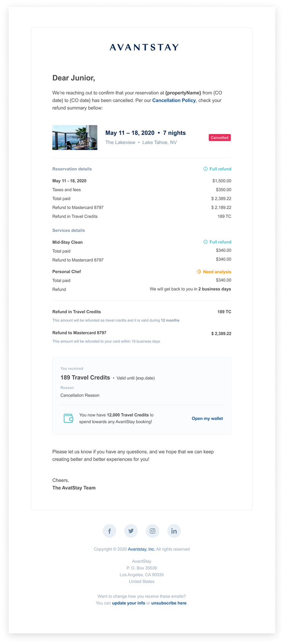
Task: Open the Cancellation Policy link
Action: [x=174, y=100]
